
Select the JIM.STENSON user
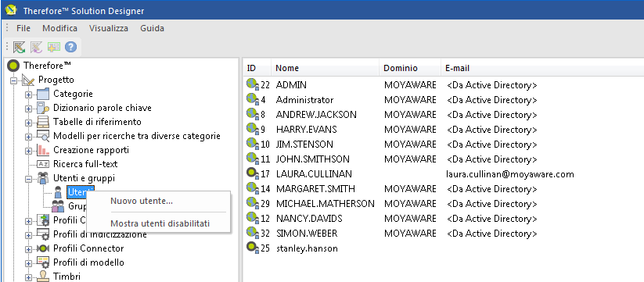[x=304, y=145]
